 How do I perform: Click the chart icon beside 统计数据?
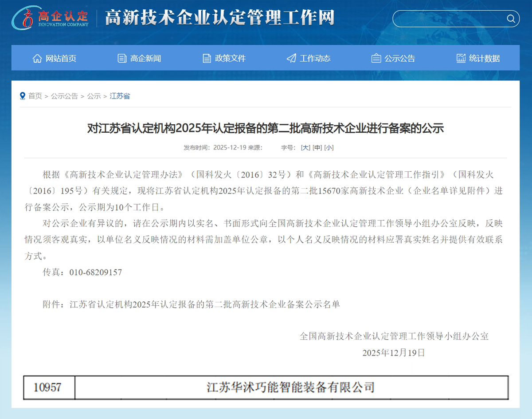461,58
